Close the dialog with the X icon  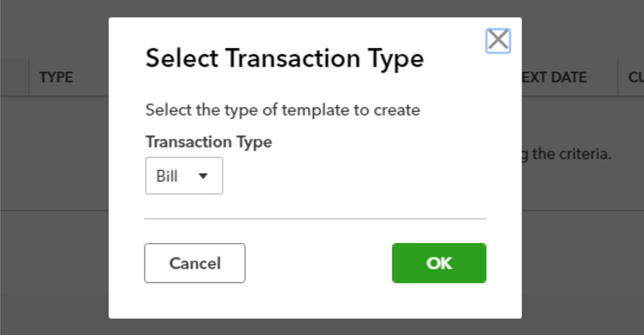497,40
